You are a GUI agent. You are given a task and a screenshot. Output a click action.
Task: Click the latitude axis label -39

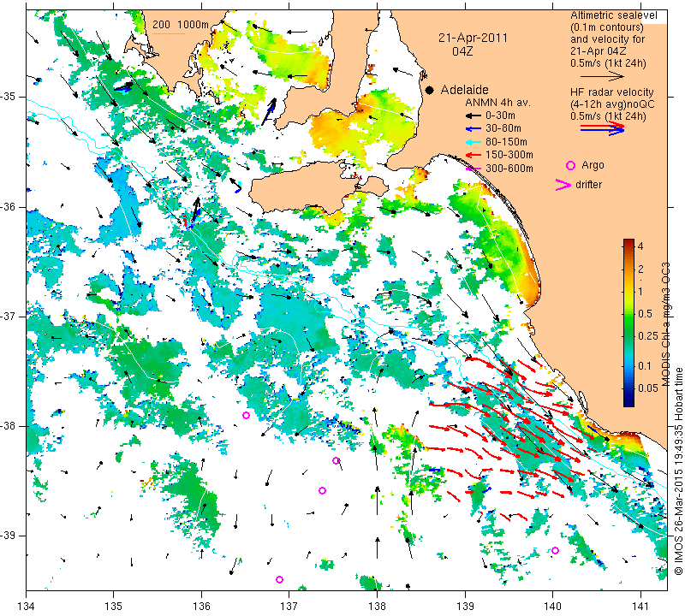point(9,536)
